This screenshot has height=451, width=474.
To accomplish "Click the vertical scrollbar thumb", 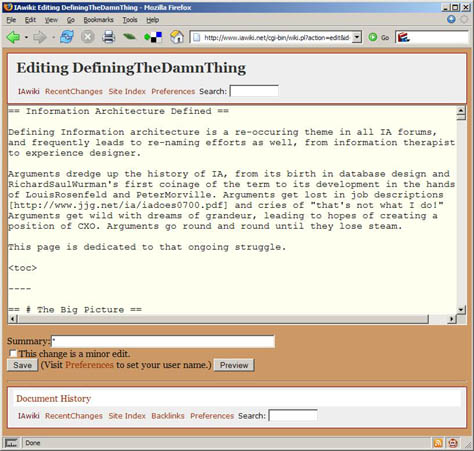I will 461,117.
